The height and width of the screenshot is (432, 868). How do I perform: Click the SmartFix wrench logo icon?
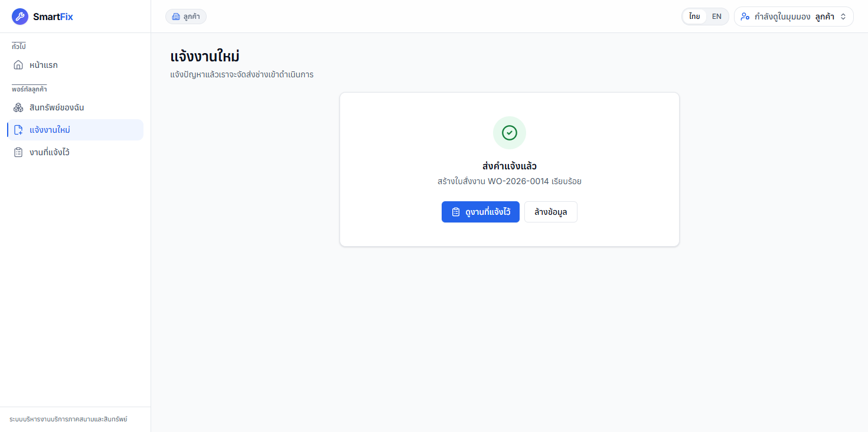pyautogui.click(x=20, y=17)
